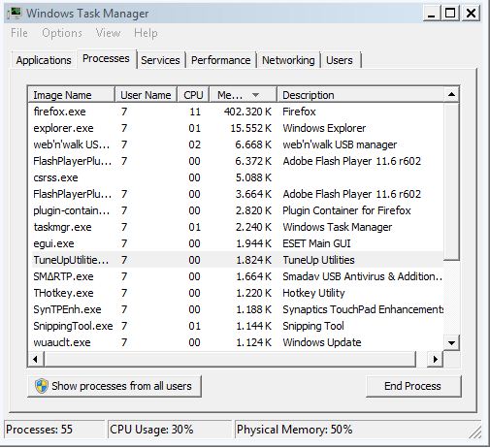Click the Firefox description cell
This screenshot has height=448, width=490.
coord(299,112)
